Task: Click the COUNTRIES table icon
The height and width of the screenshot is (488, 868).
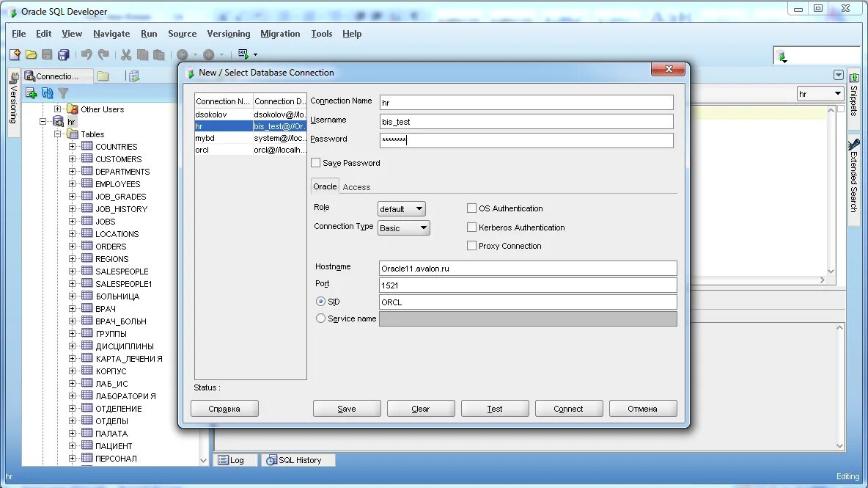Action: tap(87, 146)
